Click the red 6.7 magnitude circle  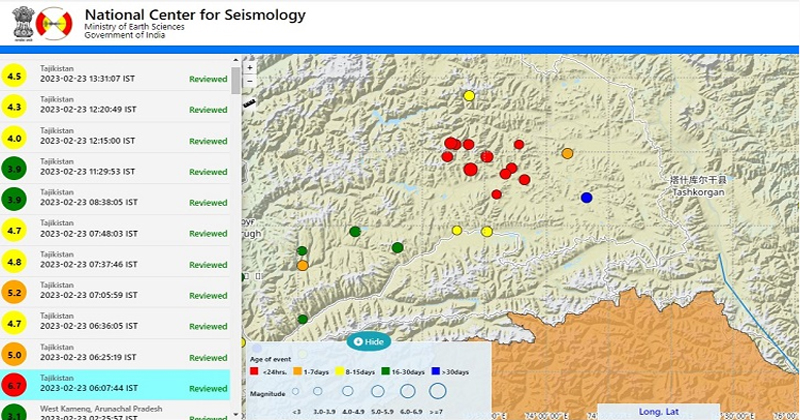(x=14, y=385)
